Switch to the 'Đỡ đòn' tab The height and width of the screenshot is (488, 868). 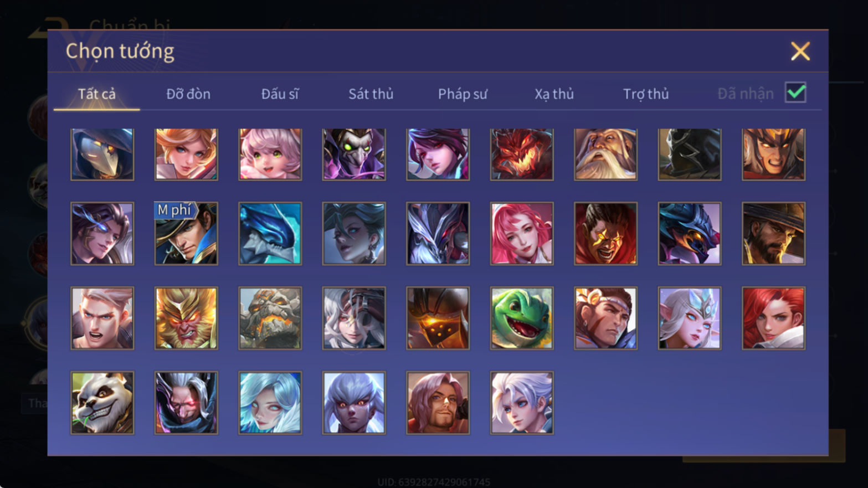point(188,94)
